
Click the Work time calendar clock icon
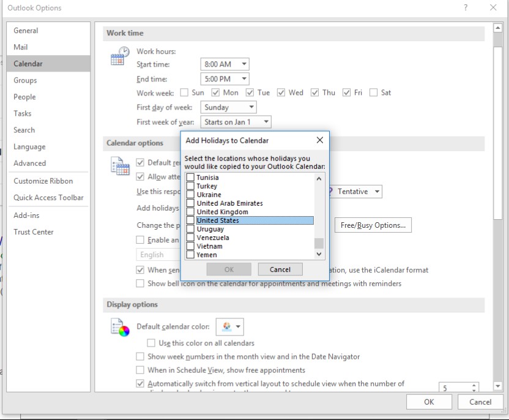point(120,56)
